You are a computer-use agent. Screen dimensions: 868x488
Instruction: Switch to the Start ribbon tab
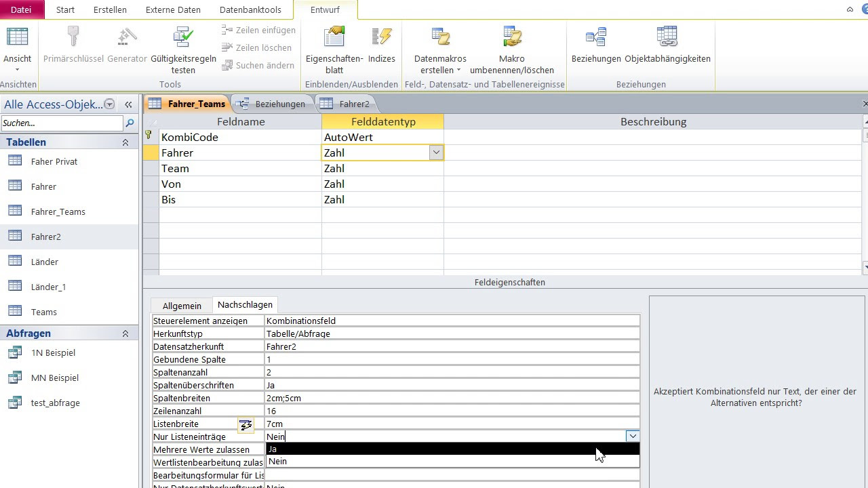65,9
